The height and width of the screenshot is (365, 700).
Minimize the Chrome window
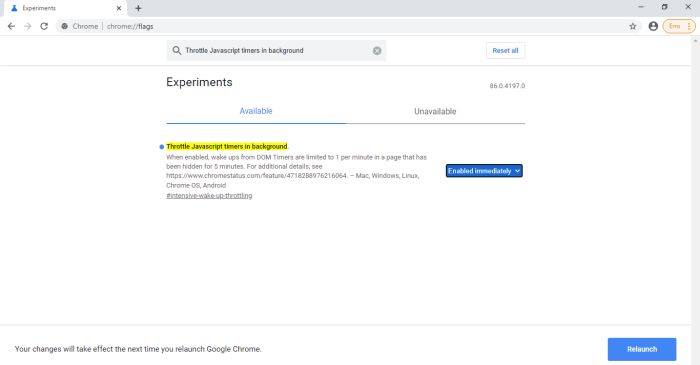click(641, 7)
